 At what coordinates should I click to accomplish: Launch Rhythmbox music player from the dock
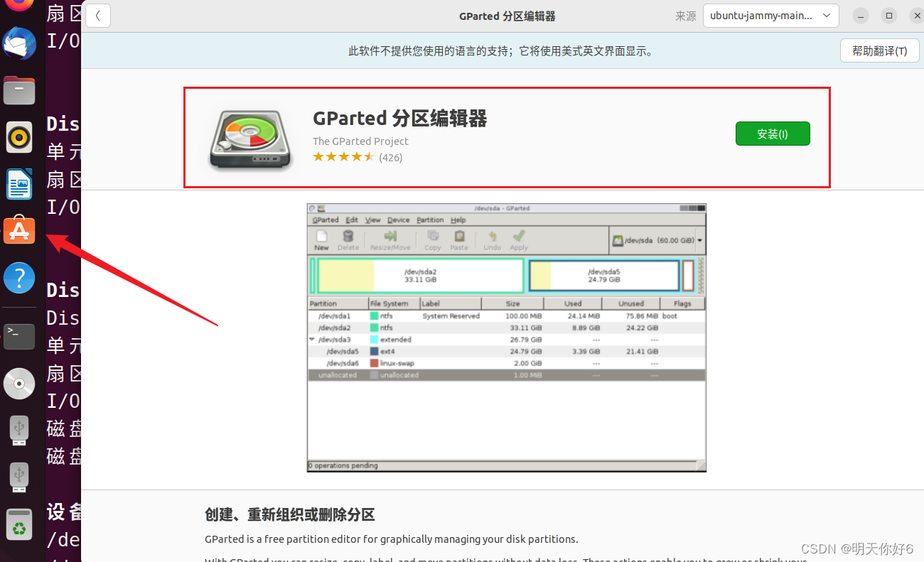19,137
